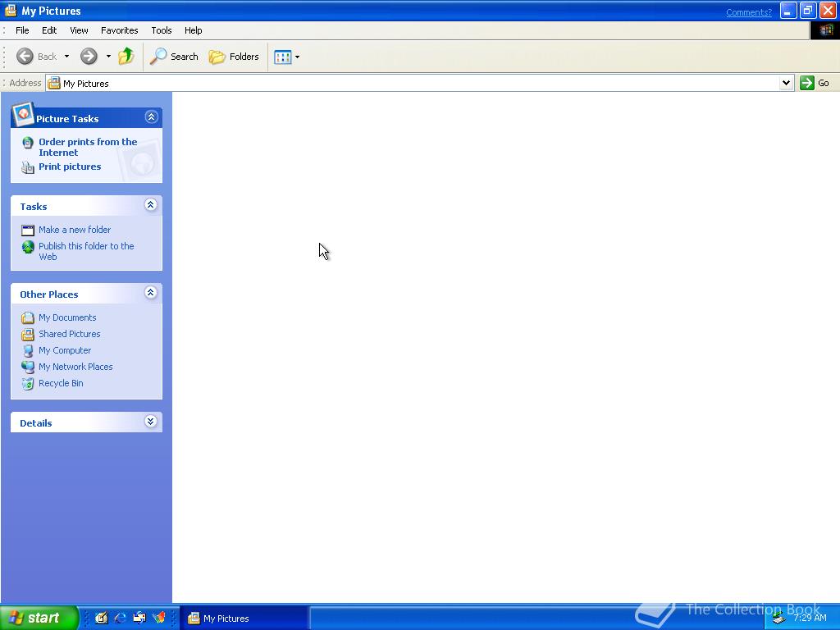This screenshot has height=630, width=840.
Task: Click the system tray clock
Action: tap(810, 618)
